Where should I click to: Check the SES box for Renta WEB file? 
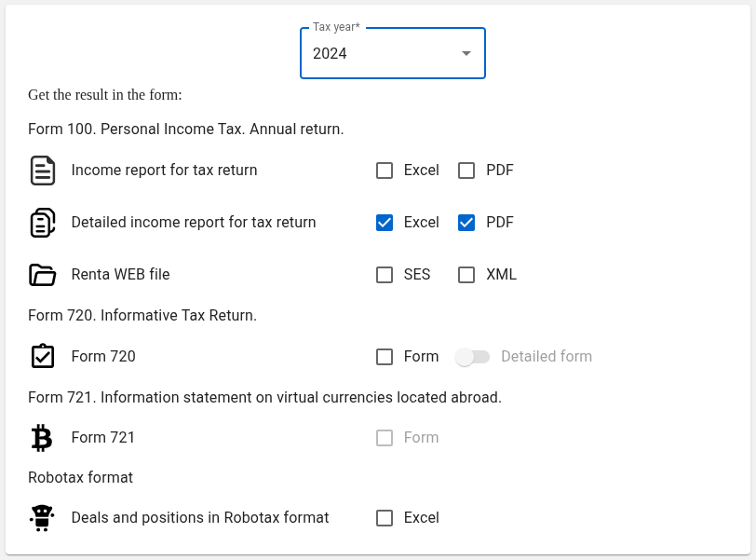385,275
